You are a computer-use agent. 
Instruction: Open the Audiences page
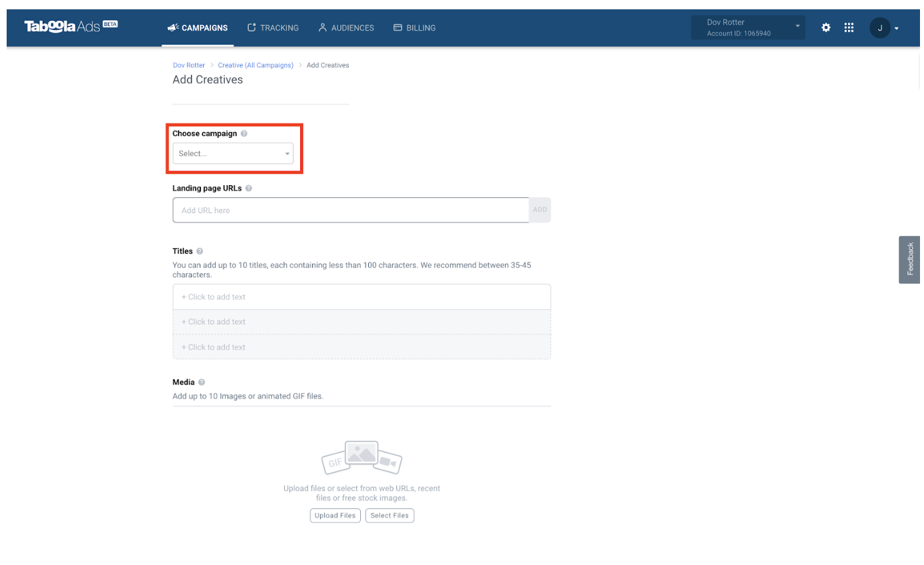click(346, 27)
